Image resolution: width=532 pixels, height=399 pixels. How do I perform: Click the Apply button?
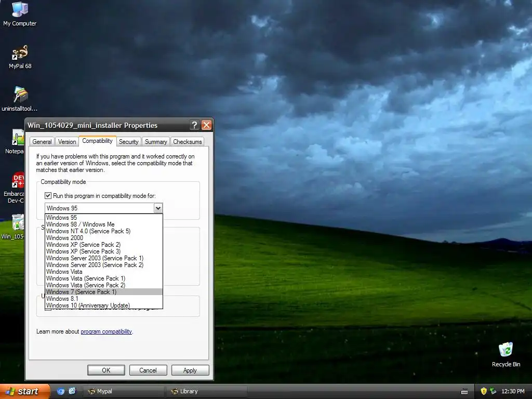[190, 370]
